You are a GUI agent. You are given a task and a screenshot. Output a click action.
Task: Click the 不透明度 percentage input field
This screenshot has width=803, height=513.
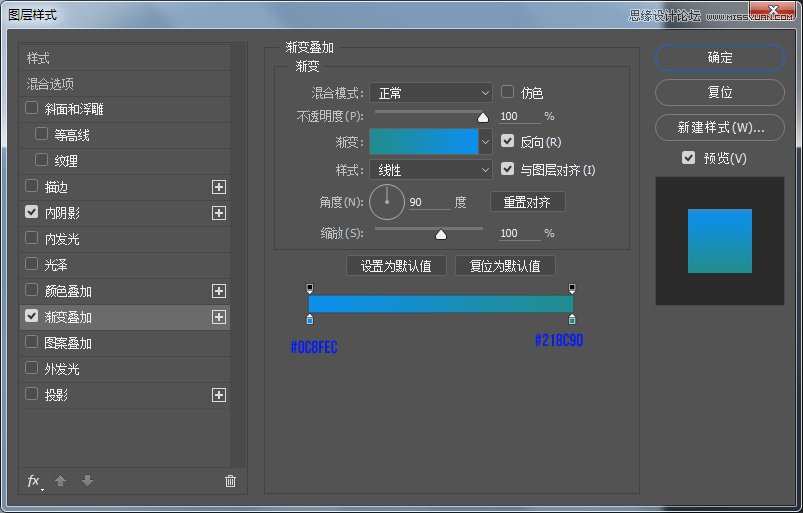(x=520, y=116)
